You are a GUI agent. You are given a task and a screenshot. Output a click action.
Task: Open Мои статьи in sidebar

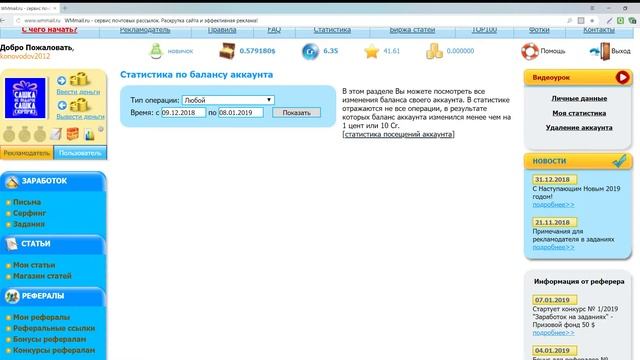pos(34,265)
